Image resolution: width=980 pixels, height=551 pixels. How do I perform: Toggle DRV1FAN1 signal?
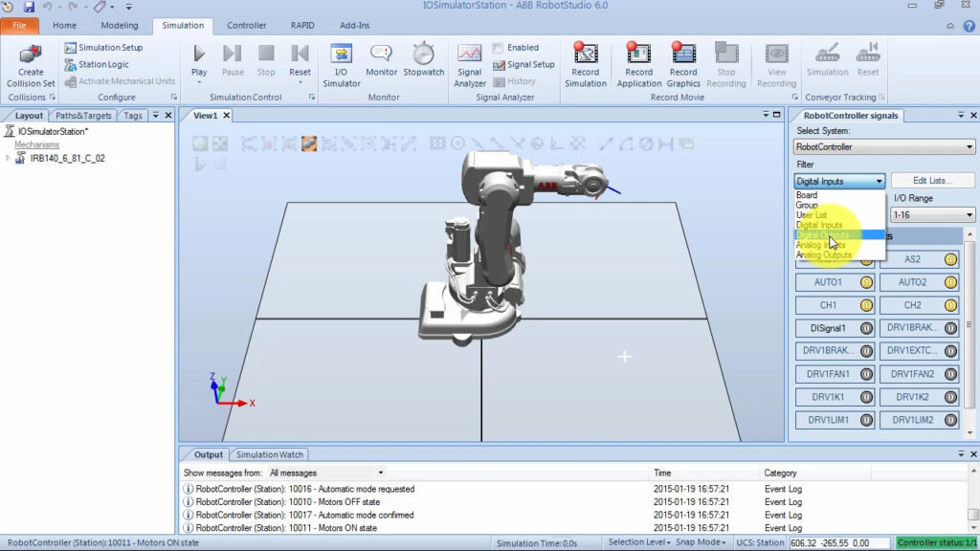tap(835, 374)
